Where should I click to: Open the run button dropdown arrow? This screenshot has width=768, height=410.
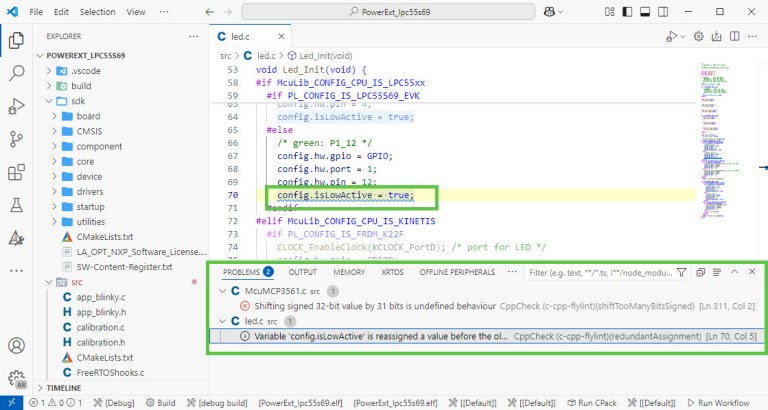[683, 36]
